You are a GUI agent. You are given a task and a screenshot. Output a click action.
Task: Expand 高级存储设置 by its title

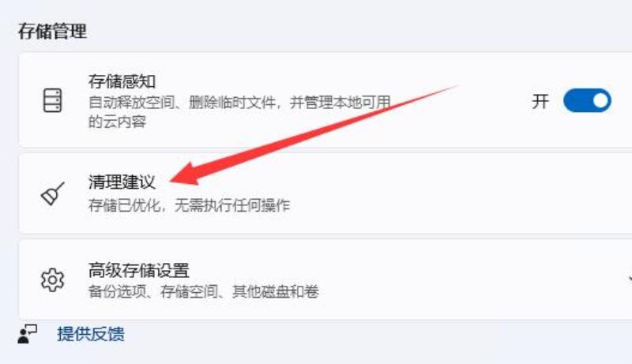139,270
